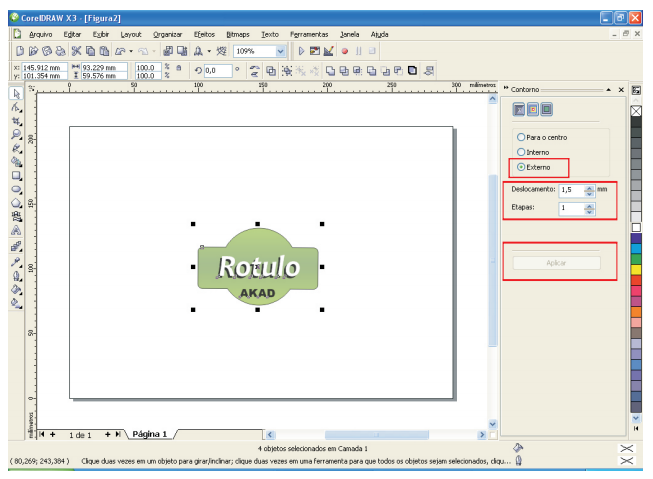Open the Efeitos menu
Image resolution: width=653 pixels, height=479 pixels.
203,34
